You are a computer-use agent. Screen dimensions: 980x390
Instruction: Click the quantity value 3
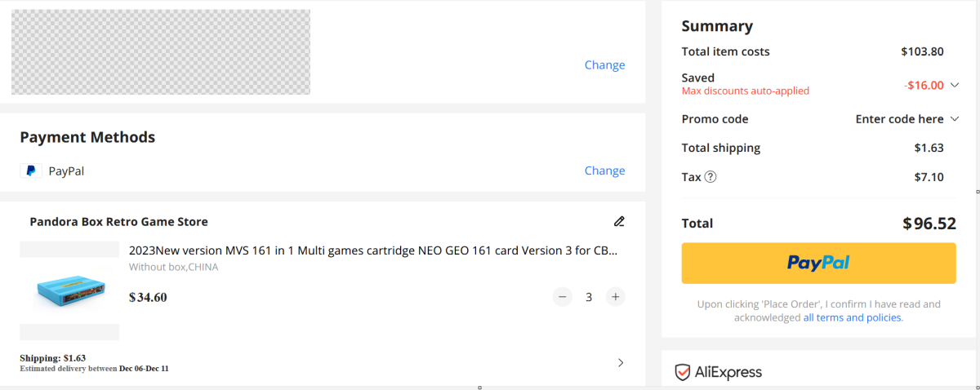coord(589,297)
